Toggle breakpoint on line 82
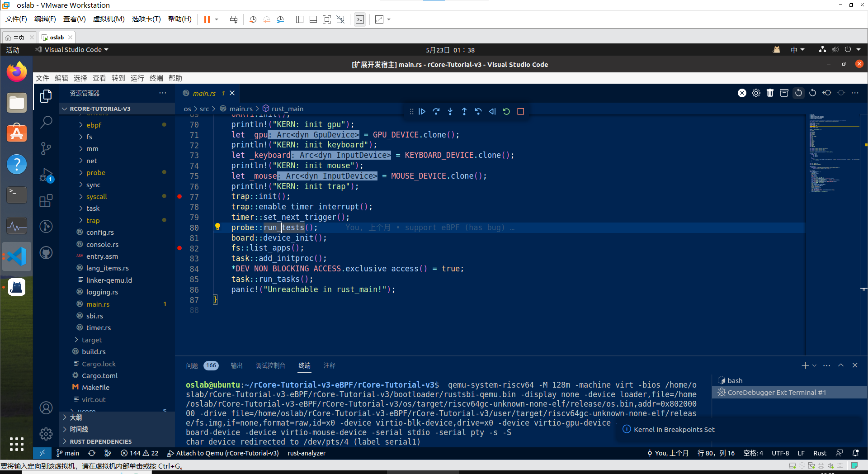868x474 pixels. click(179, 248)
